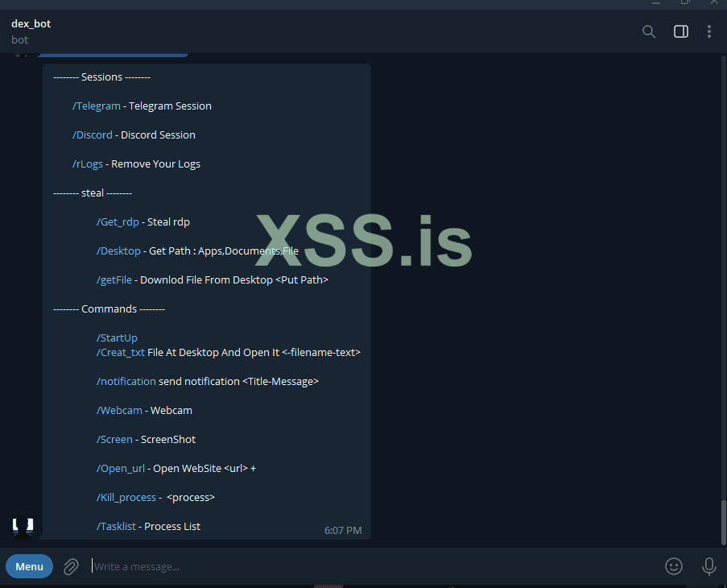
Task: Click the bot avatar beside the message
Action: (23, 526)
